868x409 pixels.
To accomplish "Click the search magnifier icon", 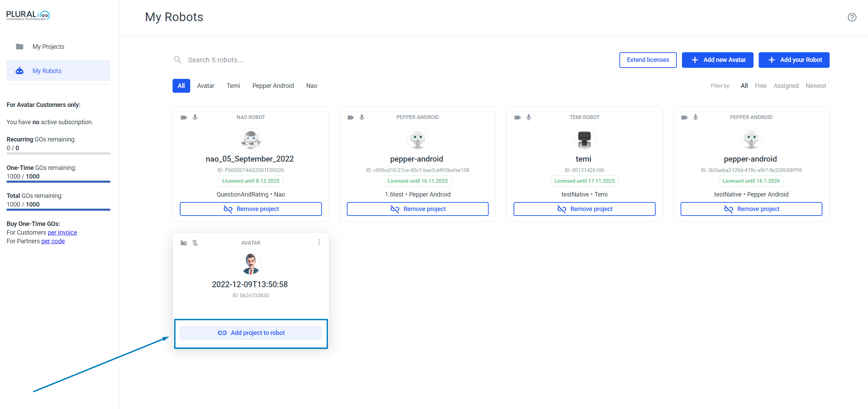I will [x=177, y=60].
